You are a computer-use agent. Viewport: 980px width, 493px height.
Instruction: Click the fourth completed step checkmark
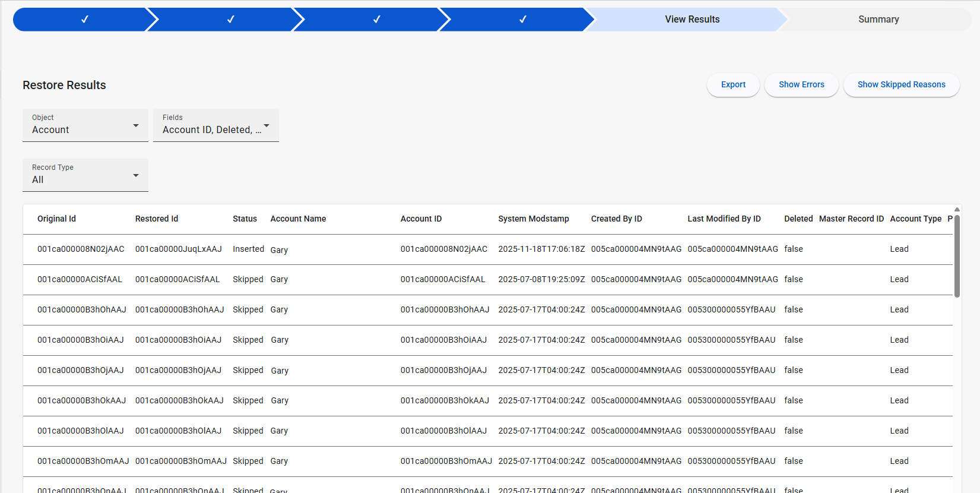523,20
